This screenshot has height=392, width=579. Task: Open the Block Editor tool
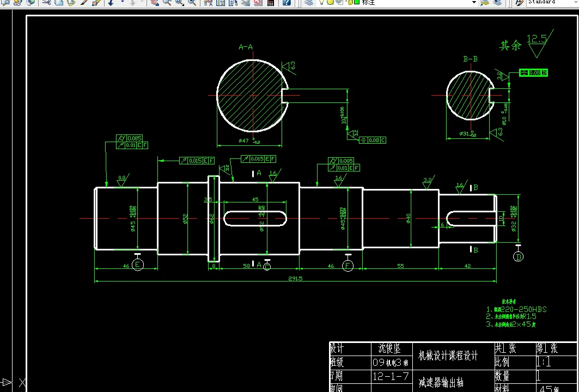97,3
